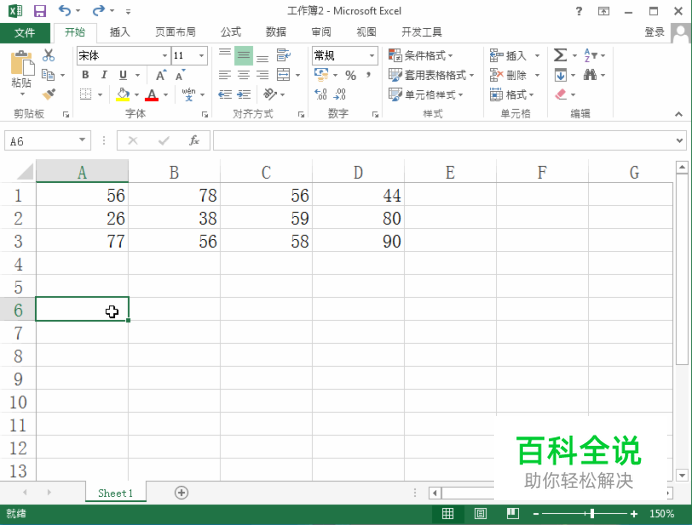692x525 pixels.
Task: Click the Sort and Filter icon
Action: 590,55
